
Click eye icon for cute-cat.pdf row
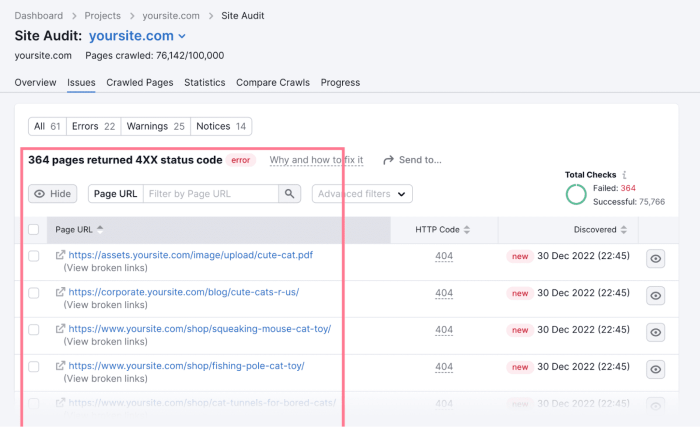pos(655,258)
